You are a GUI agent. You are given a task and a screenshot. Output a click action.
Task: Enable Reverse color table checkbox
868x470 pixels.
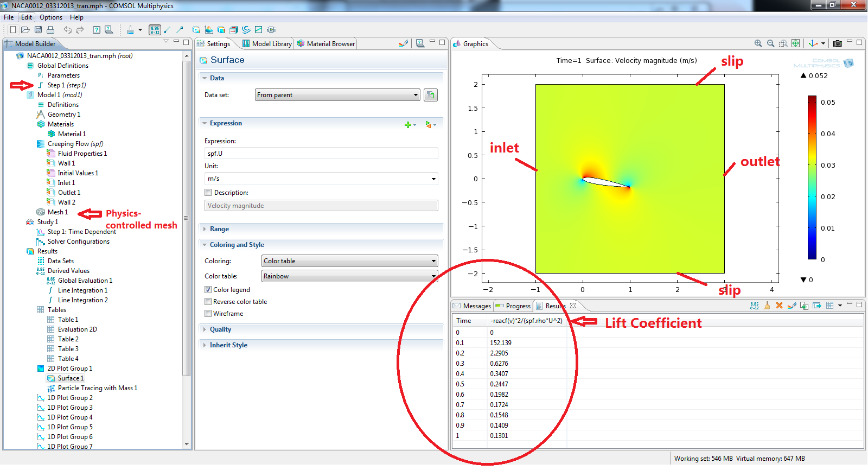pos(208,302)
